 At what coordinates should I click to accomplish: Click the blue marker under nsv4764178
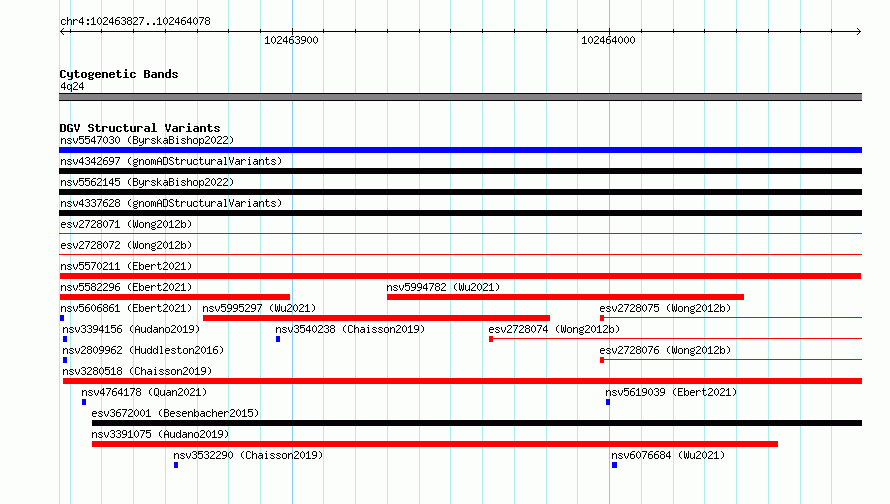coord(84,402)
